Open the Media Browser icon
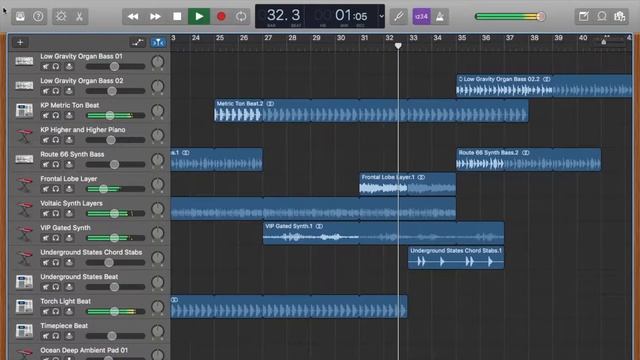 (620, 16)
